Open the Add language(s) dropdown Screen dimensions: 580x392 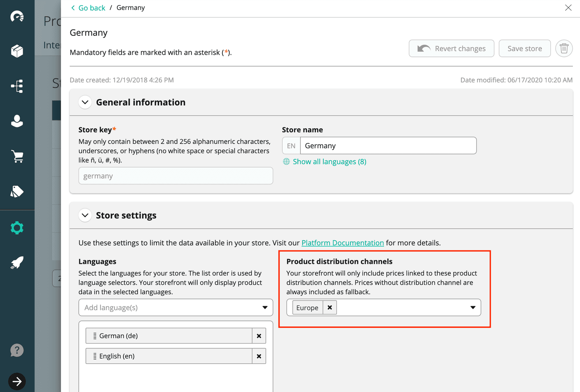pos(265,307)
